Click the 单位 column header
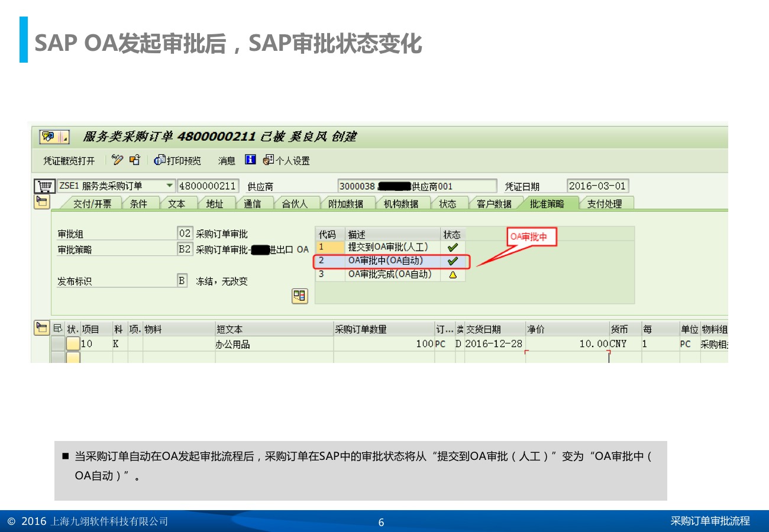The height and width of the screenshot is (532, 769). (689, 329)
